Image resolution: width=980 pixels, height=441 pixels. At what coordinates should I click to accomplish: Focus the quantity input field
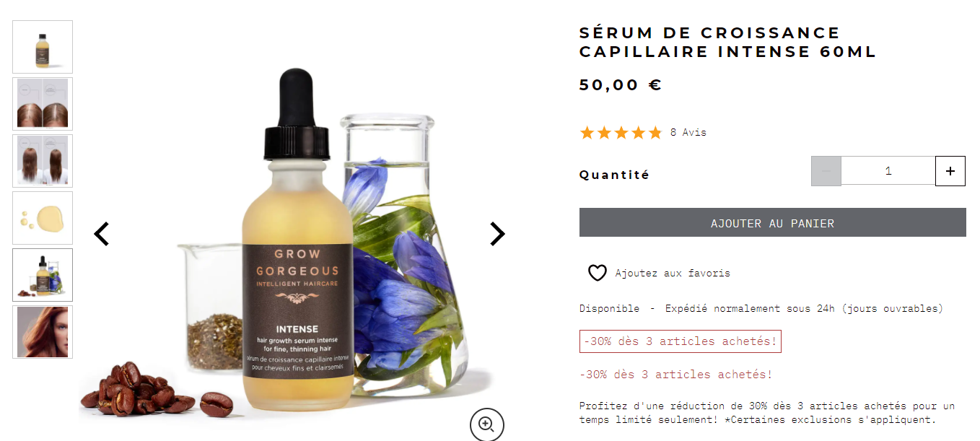888,171
